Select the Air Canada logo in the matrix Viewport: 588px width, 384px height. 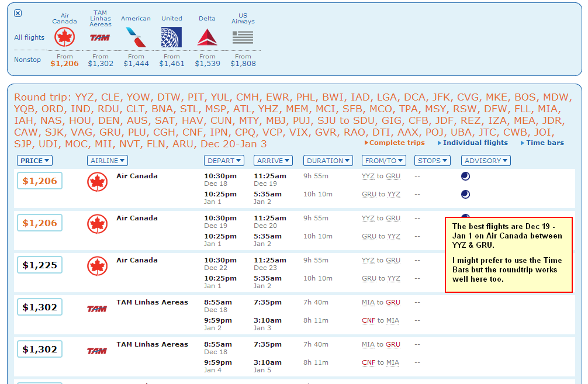point(64,37)
